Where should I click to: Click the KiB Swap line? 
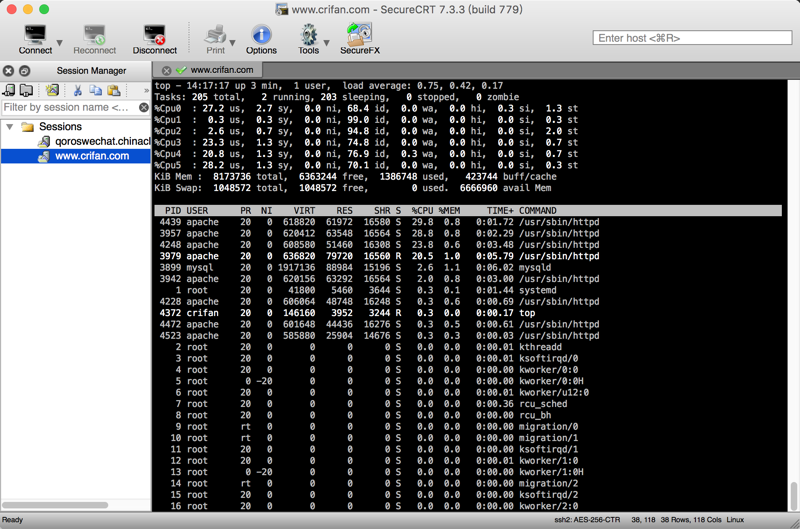pyautogui.click(x=353, y=188)
